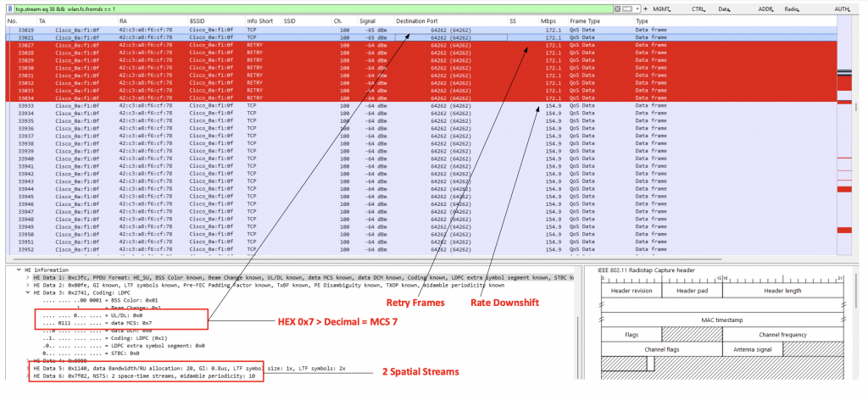Open the Radio filter shortcut
The width and height of the screenshot is (868, 395).
click(794, 8)
